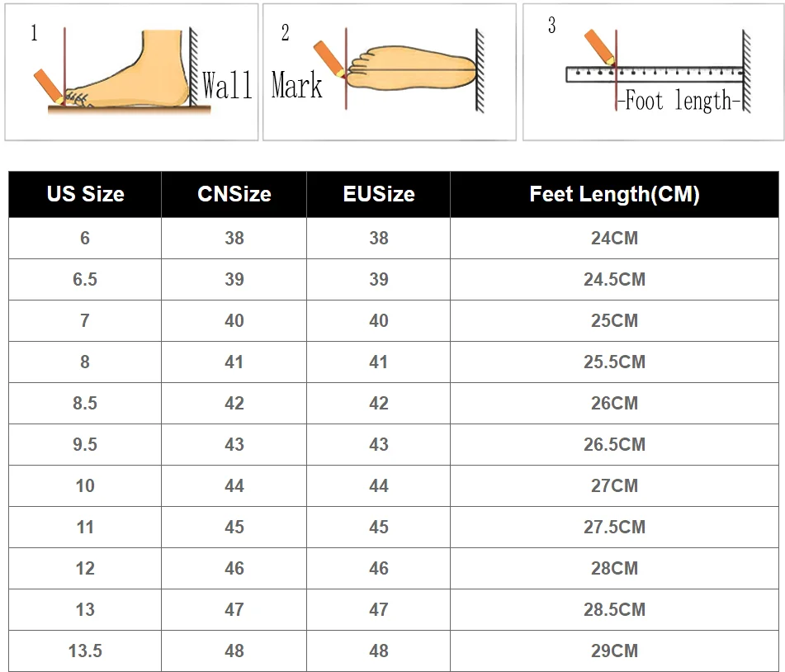785x672 pixels.
Task: Select the US size 13.5 cell
Action: [x=85, y=651]
